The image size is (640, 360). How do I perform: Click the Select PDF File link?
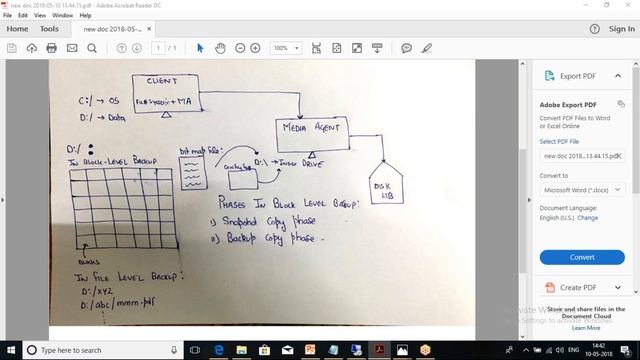pos(559,142)
